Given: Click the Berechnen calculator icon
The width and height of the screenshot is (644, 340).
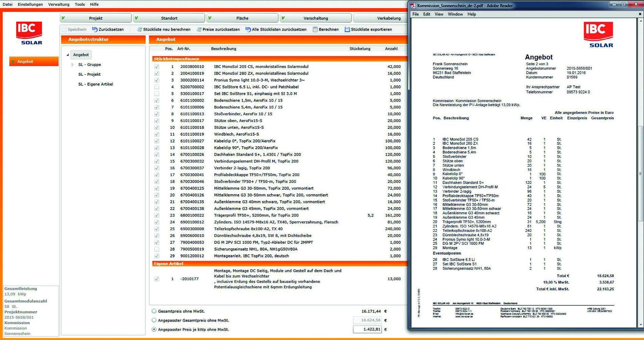Looking at the screenshot, I should tap(315, 30).
